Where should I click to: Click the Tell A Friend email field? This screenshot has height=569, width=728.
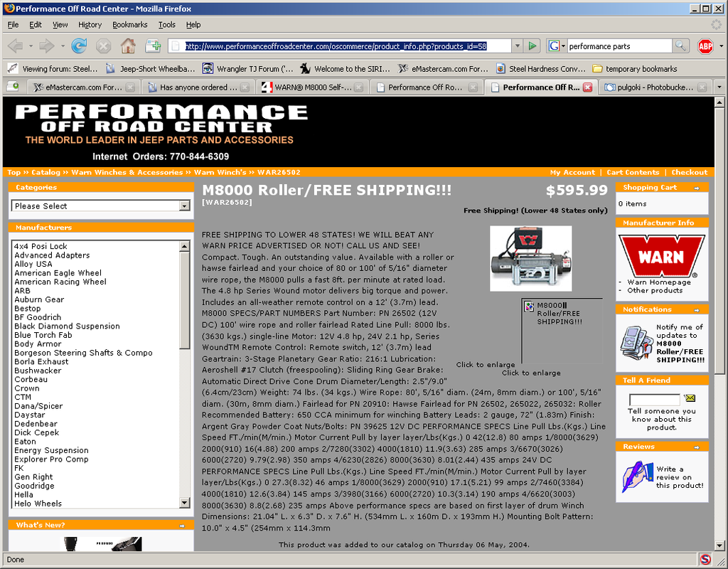(654, 400)
